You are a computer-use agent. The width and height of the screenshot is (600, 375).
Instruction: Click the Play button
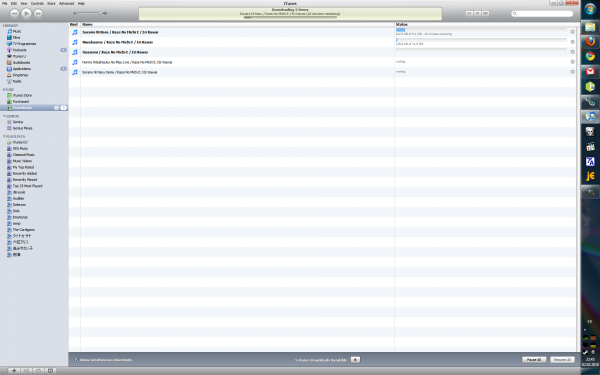[x=26, y=13]
